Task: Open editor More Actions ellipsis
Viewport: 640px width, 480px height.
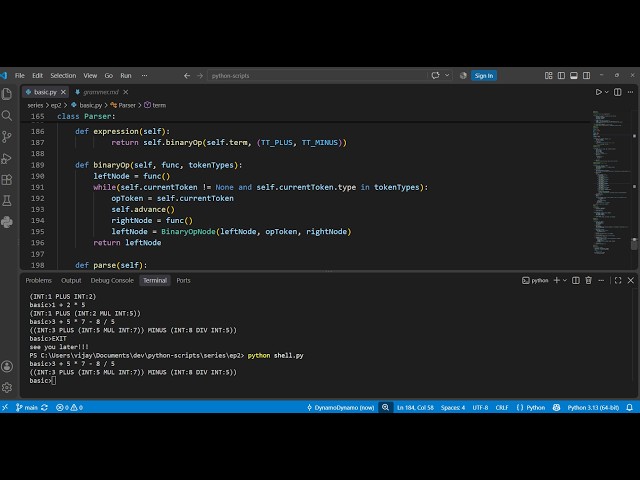Action: [631, 92]
